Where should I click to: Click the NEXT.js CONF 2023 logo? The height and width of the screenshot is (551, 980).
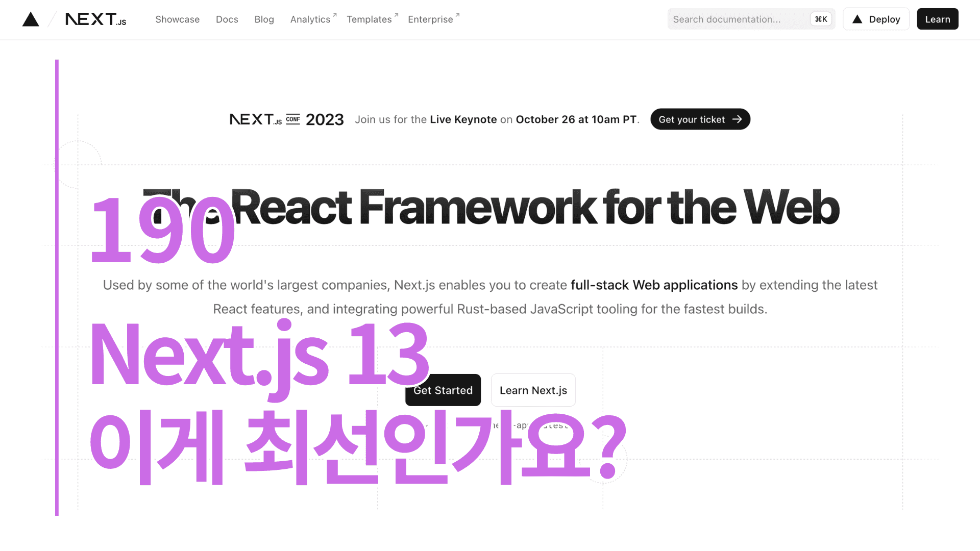coord(286,119)
